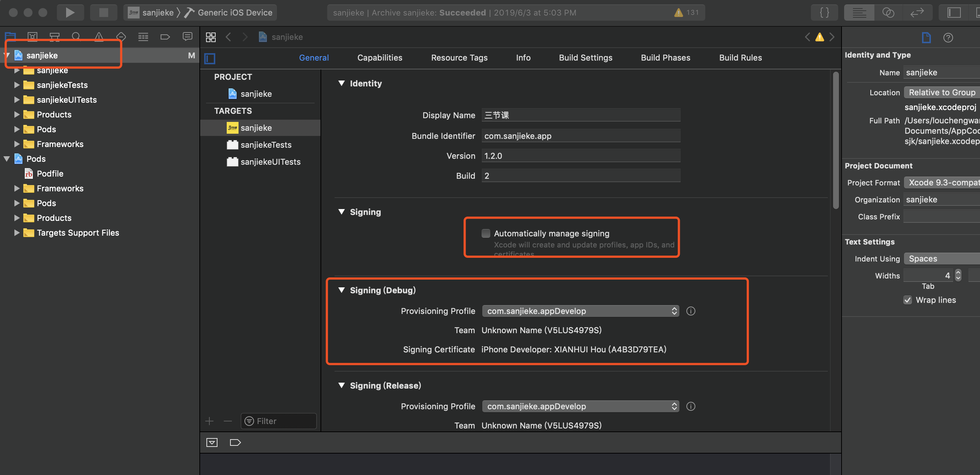This screenshot has width=980, height=475.
Task: Open the Capabilities tab
Action: (379, 58)
